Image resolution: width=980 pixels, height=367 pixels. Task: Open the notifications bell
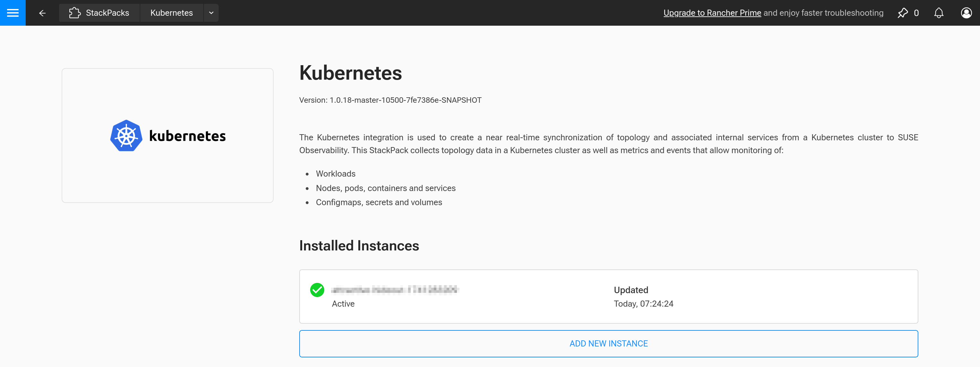[x=939, y=13]
